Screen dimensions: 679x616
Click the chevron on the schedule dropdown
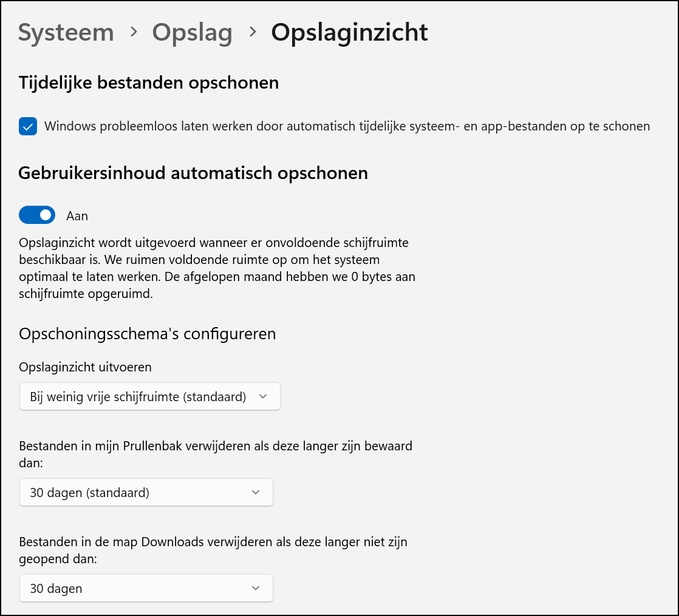pos(264,396)
